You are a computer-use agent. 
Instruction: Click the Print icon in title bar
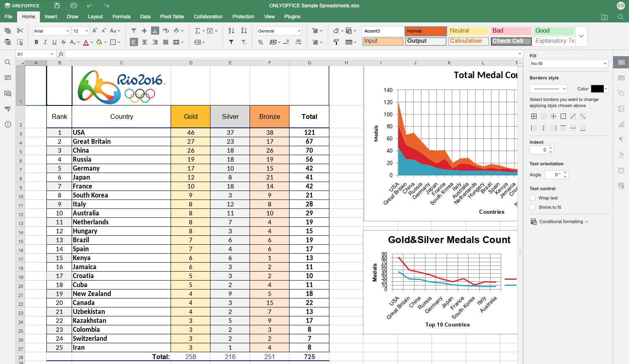pos(74,6)
